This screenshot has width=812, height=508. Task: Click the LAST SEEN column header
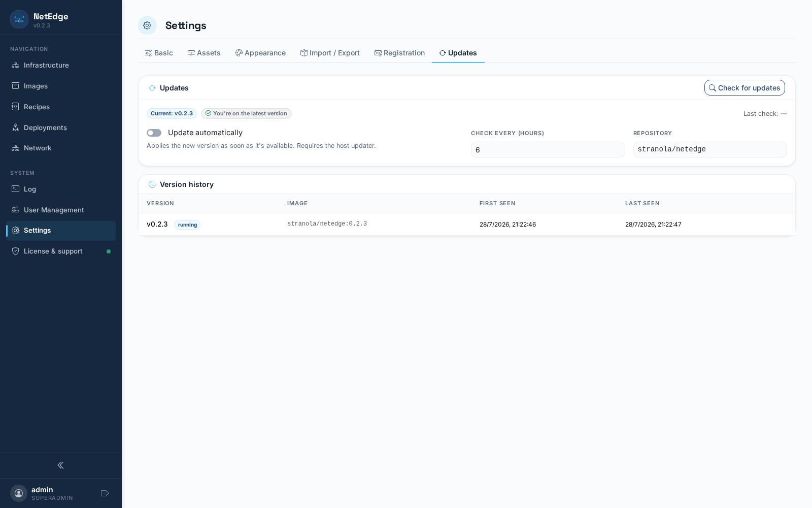click(642, 203)
